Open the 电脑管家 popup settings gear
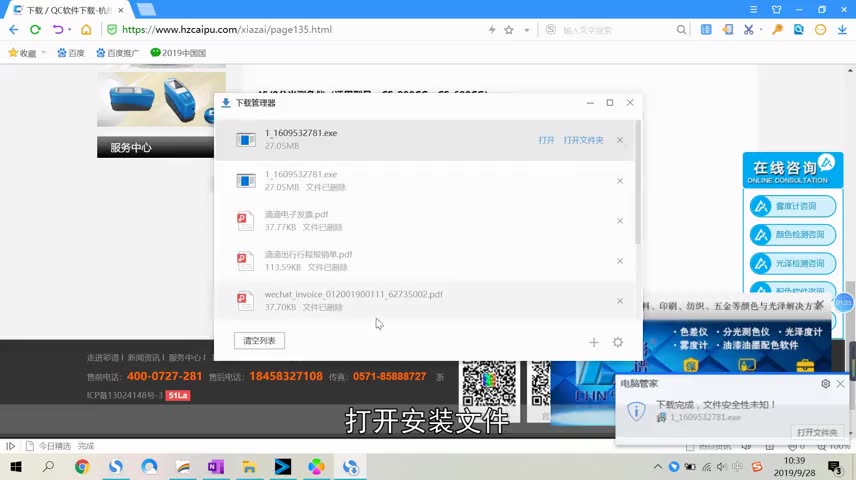This screenshot has width=856, height=480. [825, 384]
